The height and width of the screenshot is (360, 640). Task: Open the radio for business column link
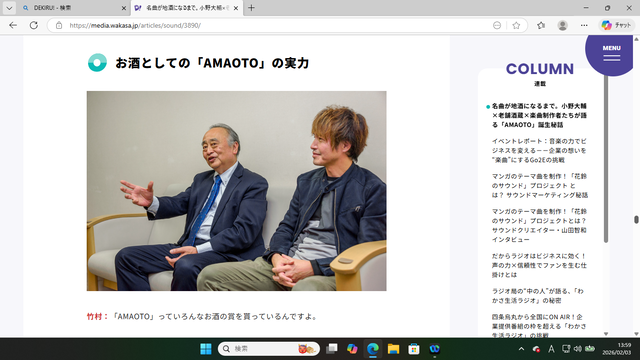(x=539, y=265)
